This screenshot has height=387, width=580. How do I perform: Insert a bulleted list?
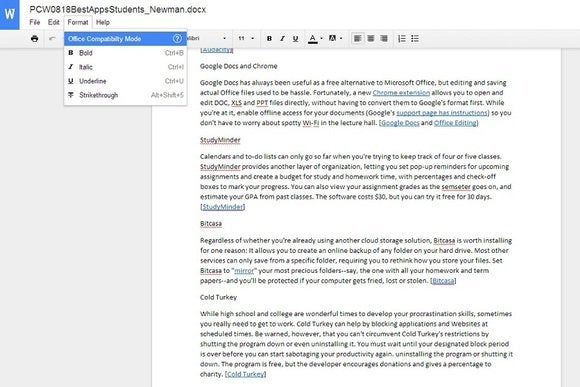pos(415,38)
